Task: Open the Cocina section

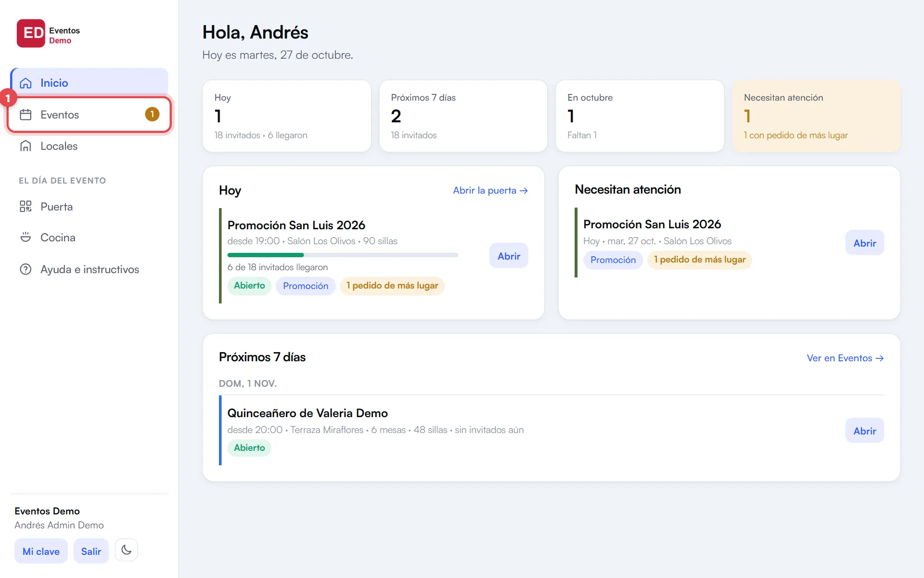Action: [x=90, y=237]
